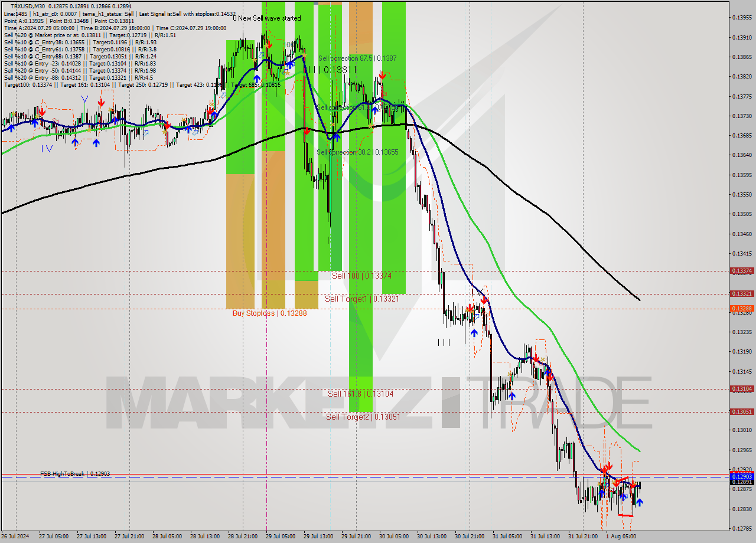
Task: Click the 0.12965 price axis value
Action: [742, 450]
